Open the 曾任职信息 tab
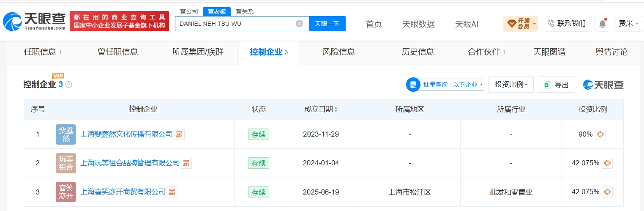This screenshot has width=644, height=211. tap(118, 52)
